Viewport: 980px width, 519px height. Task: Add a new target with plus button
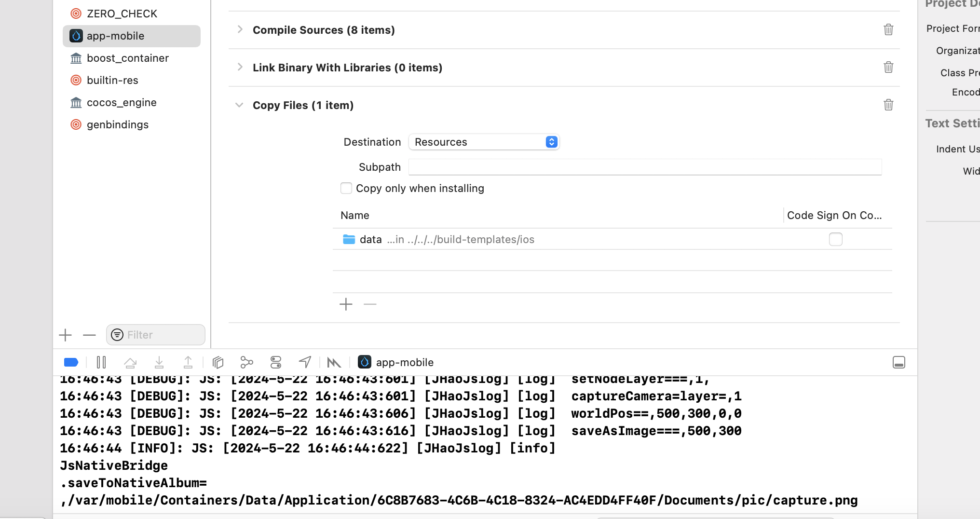coord(65,335)
